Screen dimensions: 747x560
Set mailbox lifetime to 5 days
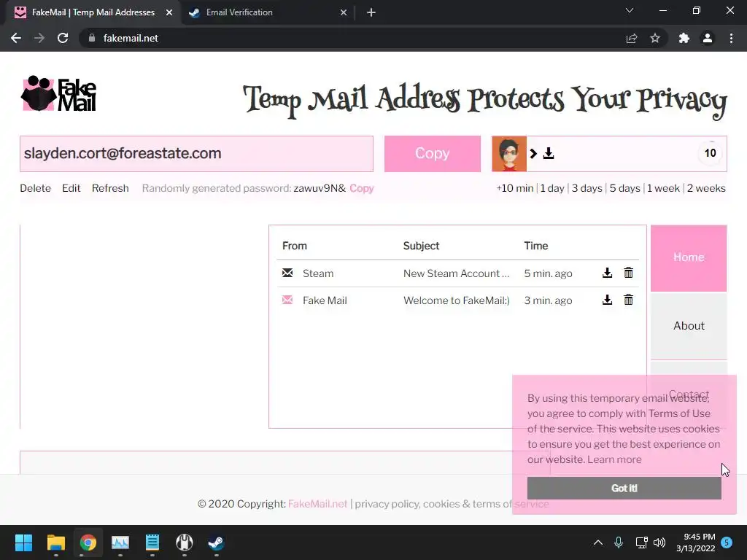tap(624, 188)
